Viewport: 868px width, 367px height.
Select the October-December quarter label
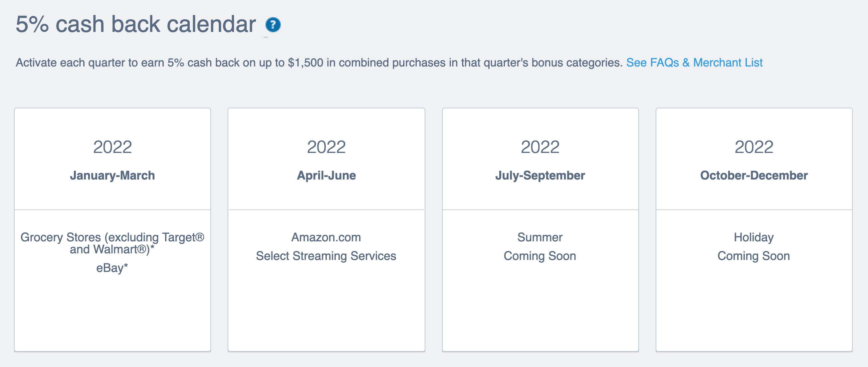tap(754, 176)
